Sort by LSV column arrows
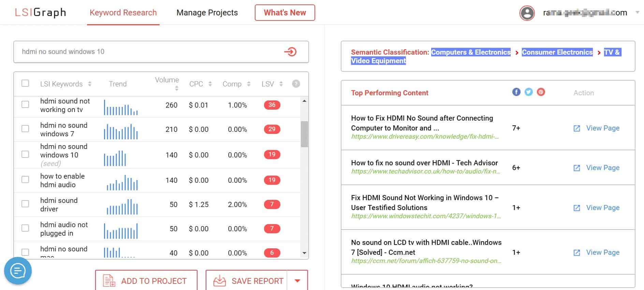 click(x=281, y=84)
